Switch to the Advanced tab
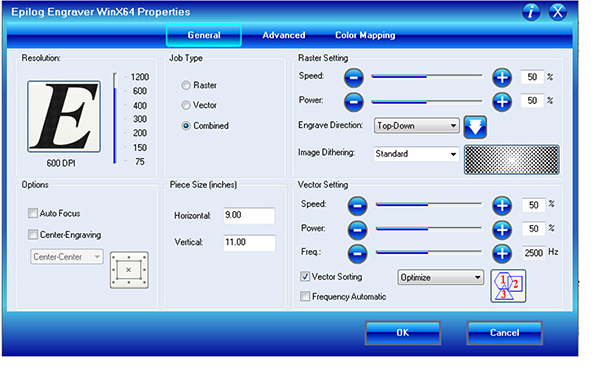This screenshot has width=600, height=376. [284, 35]
